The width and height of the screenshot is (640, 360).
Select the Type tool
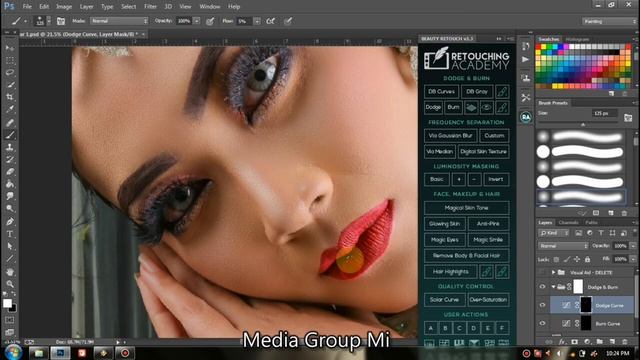[10, 234]
